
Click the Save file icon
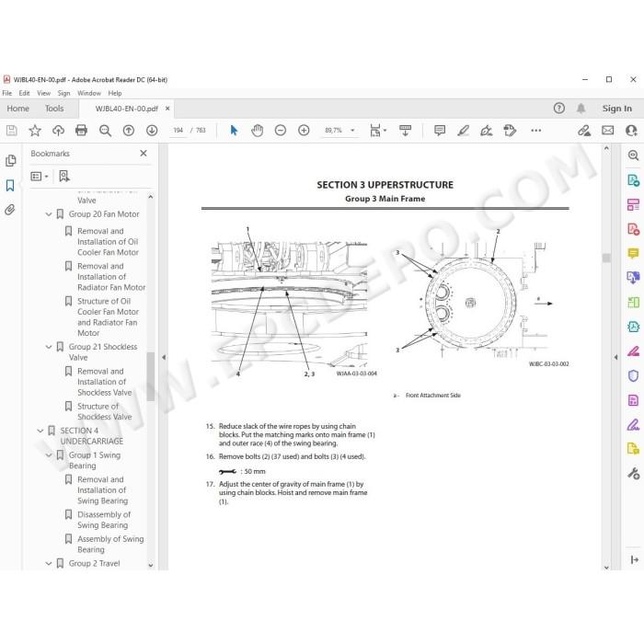11,131
